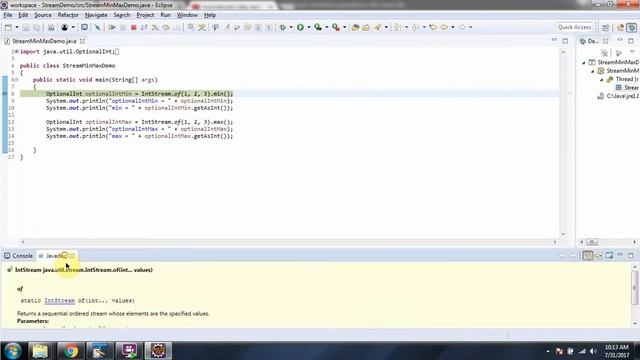Open the Project menu

145,15
